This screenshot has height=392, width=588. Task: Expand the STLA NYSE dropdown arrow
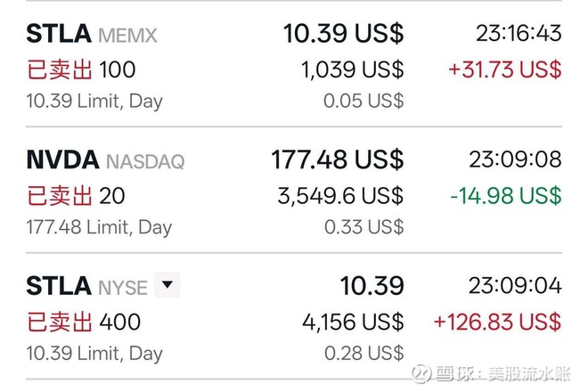[167, 286]
